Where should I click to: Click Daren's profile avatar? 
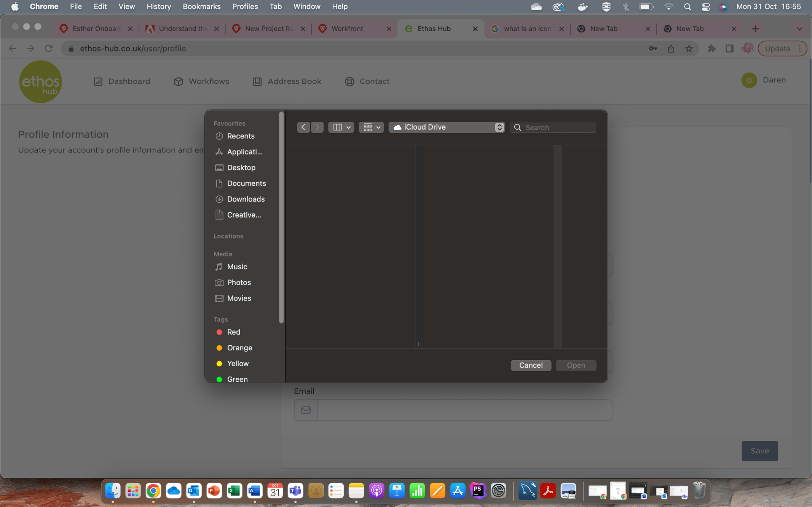(749, 80)
